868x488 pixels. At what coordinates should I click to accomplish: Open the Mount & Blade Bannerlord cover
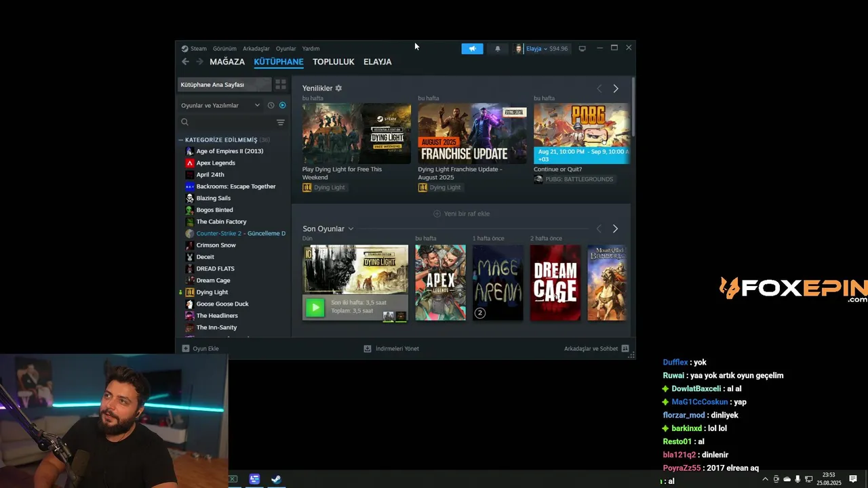pyautogui.click(x=607, y=283)
